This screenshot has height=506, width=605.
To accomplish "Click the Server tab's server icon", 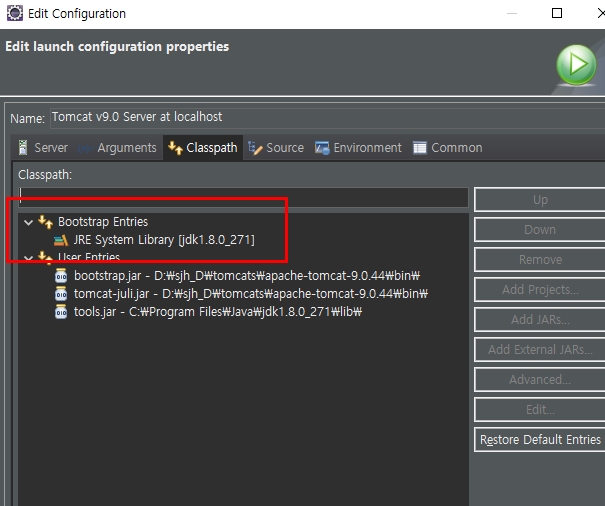I will (23, 147).
